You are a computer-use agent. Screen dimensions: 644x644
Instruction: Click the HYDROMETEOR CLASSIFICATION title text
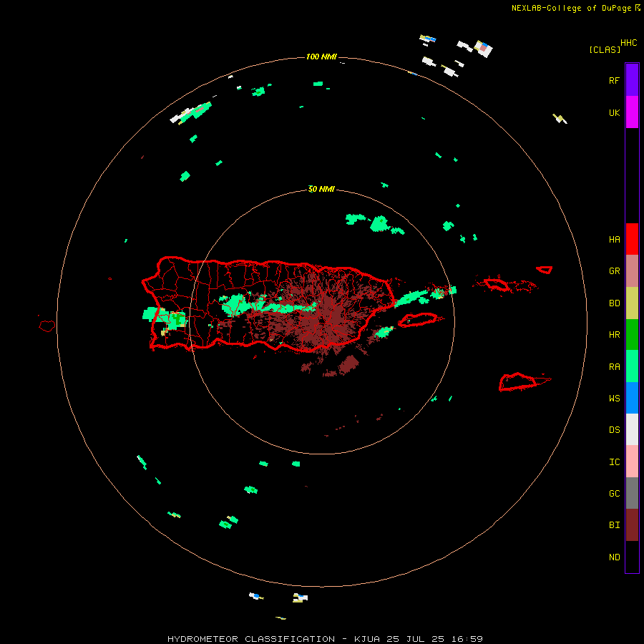(x=251, y=639)
